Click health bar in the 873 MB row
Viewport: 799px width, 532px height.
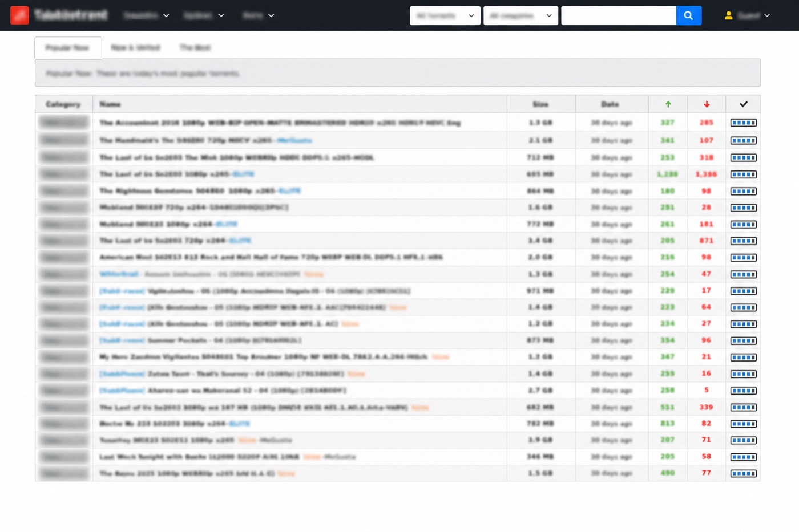coord(743,340)
